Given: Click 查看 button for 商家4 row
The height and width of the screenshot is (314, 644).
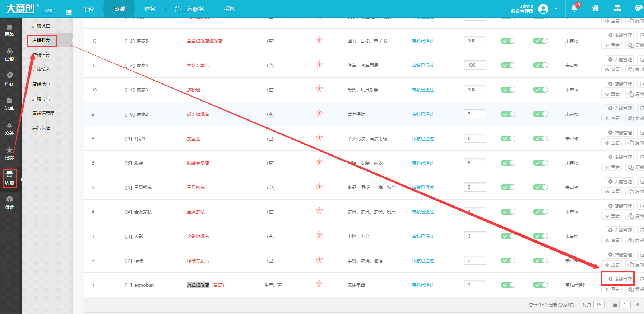Looking at the screenshot, I should tap(612, 70).
